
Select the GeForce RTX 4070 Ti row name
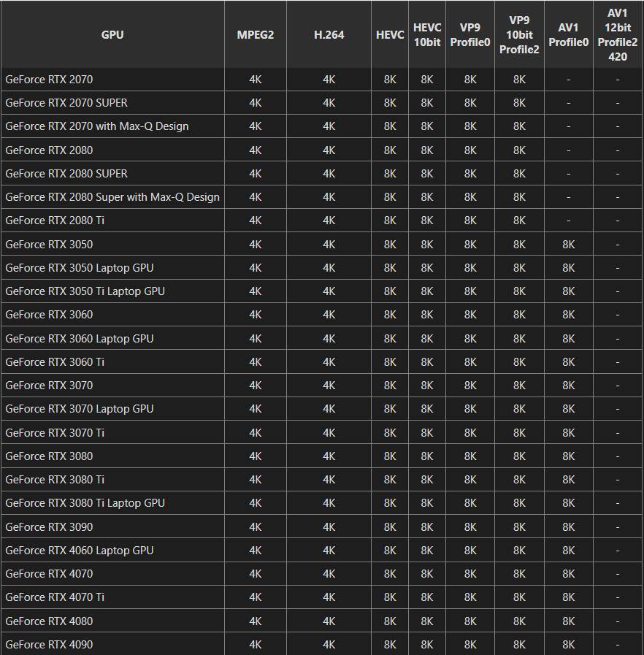coord(55,597)
